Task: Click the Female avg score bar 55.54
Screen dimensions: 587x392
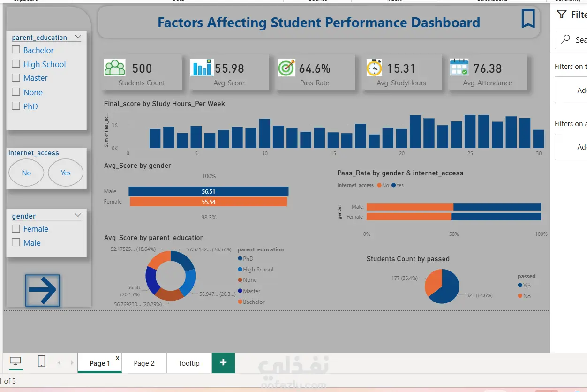Action: [208, 202]
